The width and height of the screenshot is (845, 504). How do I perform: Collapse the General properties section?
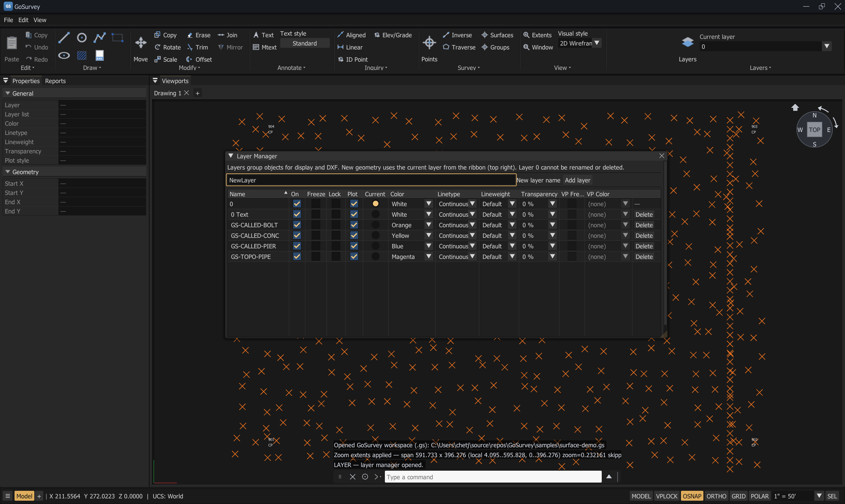click(x=8, y=93)
